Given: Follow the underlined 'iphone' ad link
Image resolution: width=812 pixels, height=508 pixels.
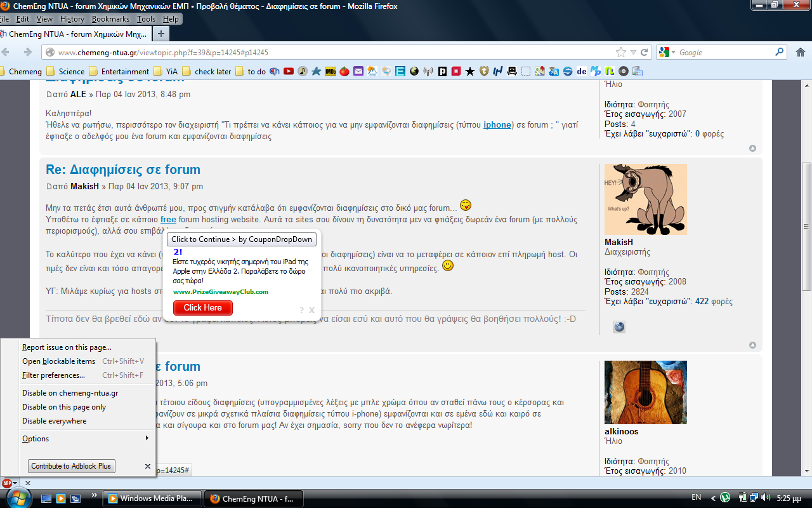Looking at the screenshot, I should click(x=497, y=125).
